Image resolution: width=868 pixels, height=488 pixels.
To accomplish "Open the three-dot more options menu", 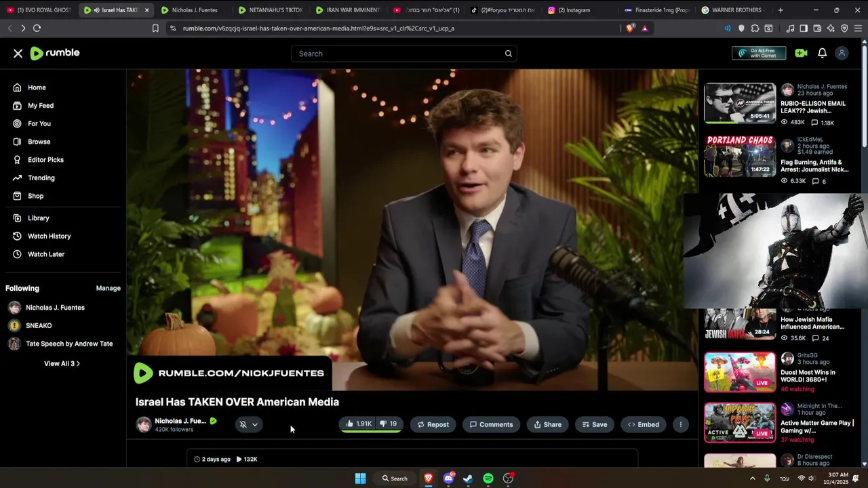I will [681, 424].
